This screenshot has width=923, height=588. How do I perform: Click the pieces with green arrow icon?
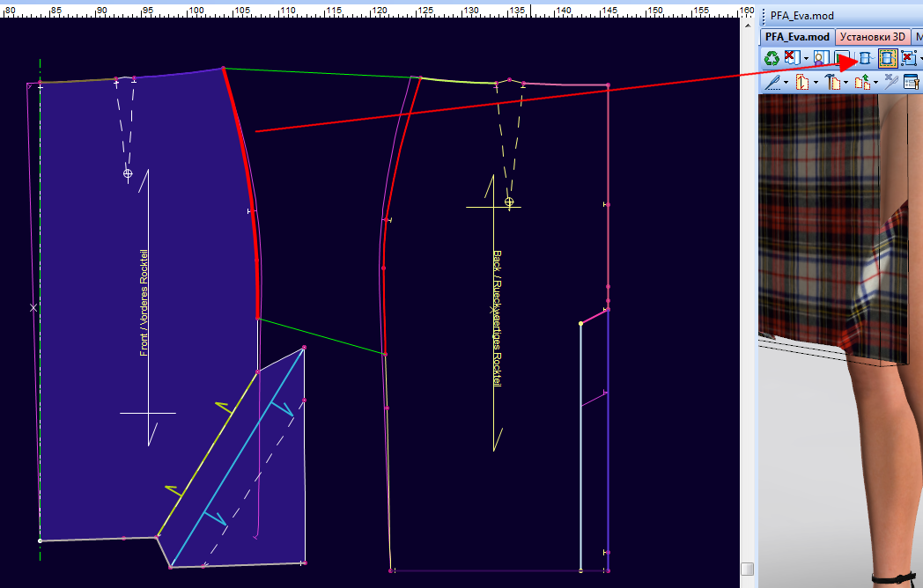862,83
